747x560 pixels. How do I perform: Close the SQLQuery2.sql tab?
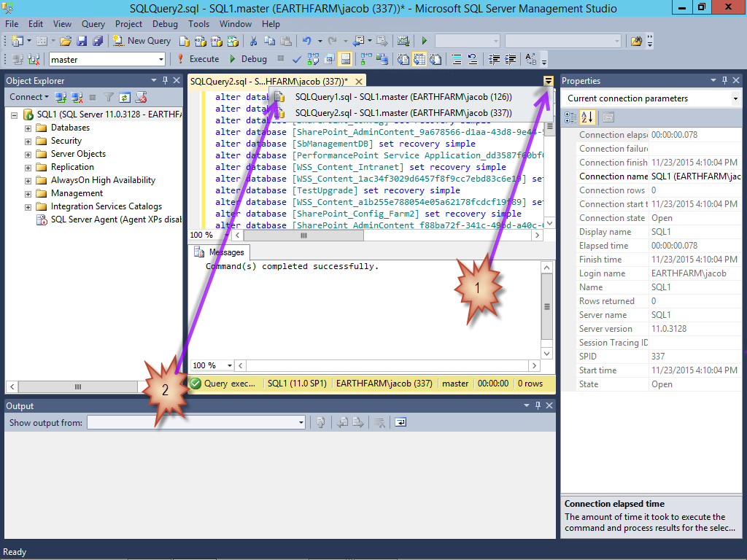pyautogui.click(x=359, y=82)
